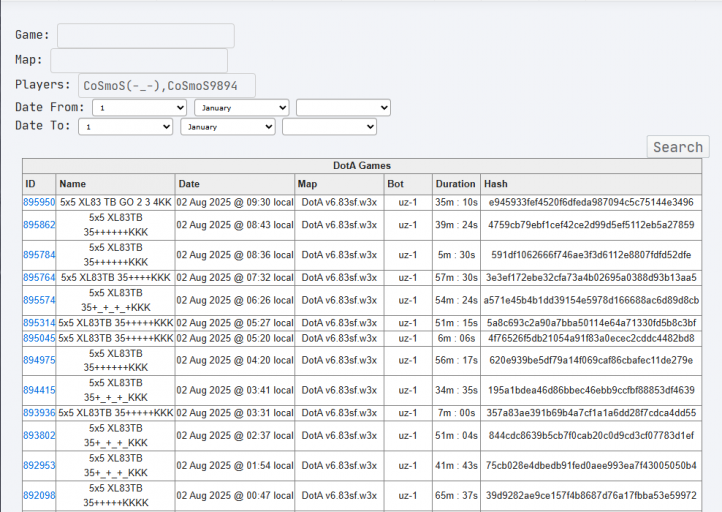Select duration '7m : 00s'
Viewport: 722px width, 512px height.
456,413
